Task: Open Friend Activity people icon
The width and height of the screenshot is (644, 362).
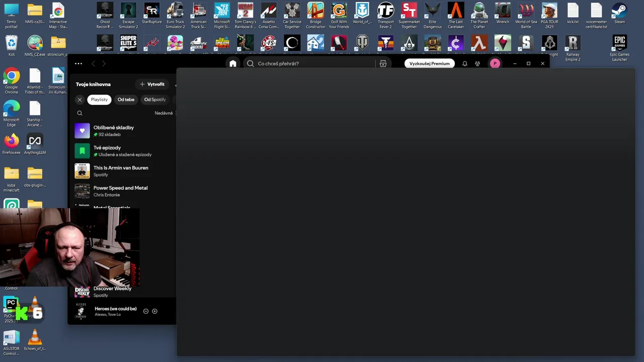Action: click(477, 63)
